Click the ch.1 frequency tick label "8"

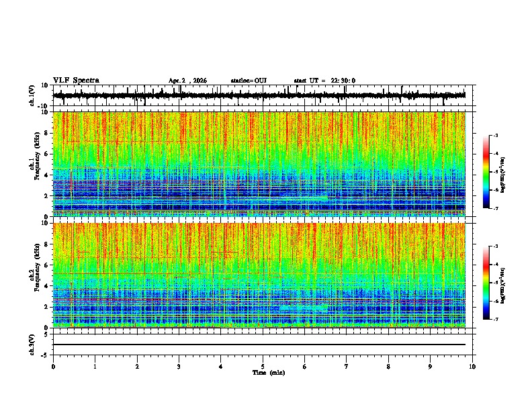(x=46, y=133)
